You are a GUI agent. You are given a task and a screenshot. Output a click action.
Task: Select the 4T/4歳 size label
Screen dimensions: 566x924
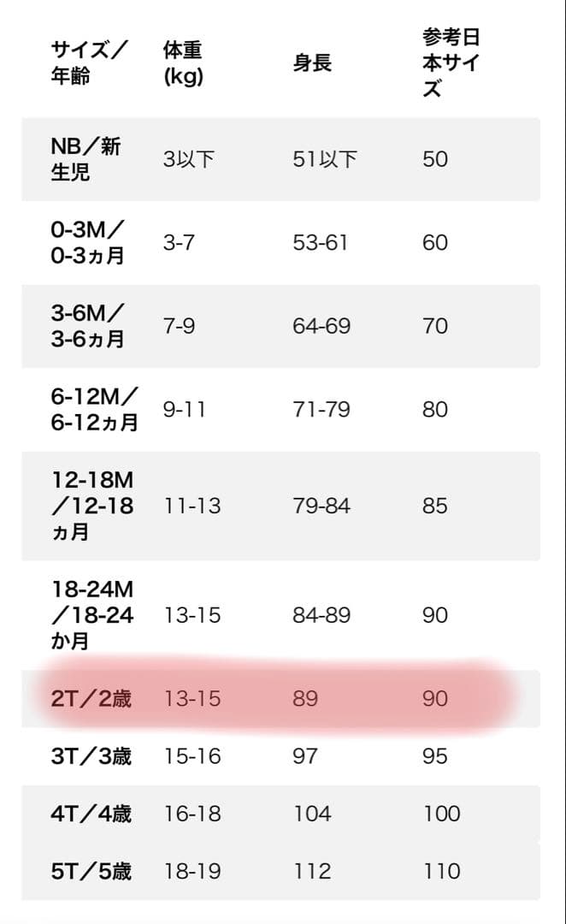click(91, 814)
